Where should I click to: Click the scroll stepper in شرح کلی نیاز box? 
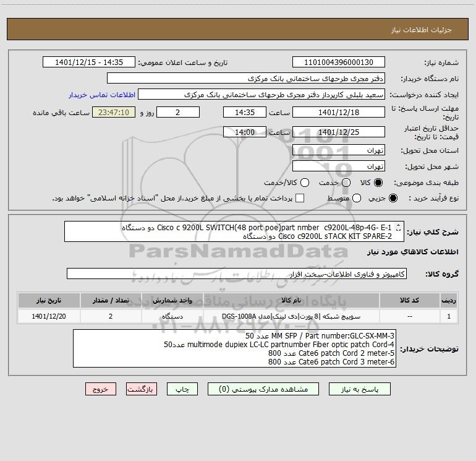[x=398, y=227]
